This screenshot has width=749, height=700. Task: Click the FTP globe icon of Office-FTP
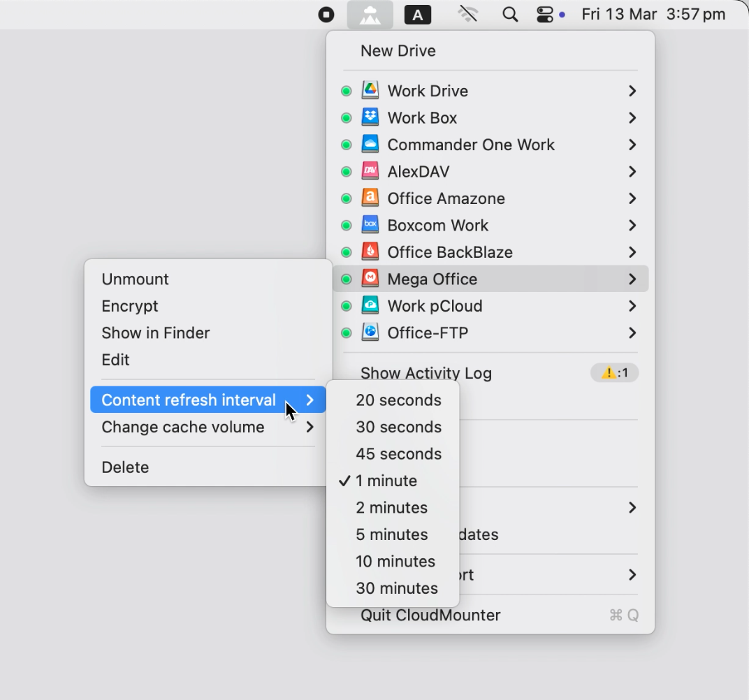coord(370,333)
